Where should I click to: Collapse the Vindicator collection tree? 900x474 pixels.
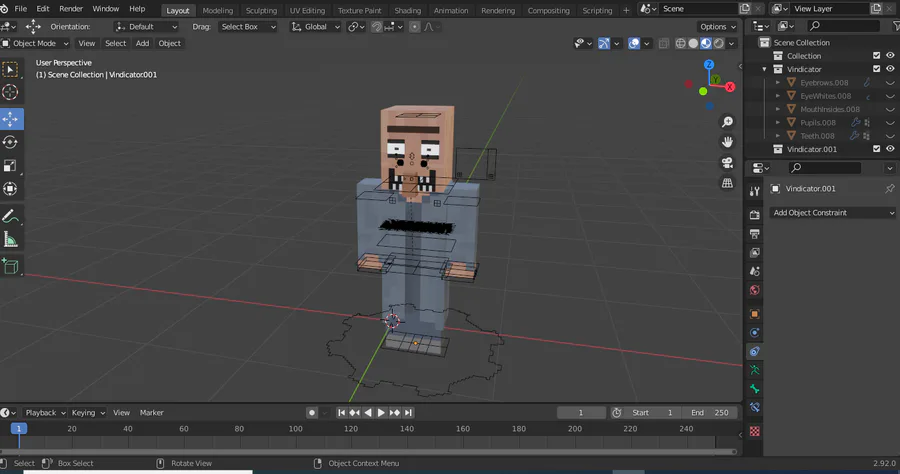pos(764,69)
